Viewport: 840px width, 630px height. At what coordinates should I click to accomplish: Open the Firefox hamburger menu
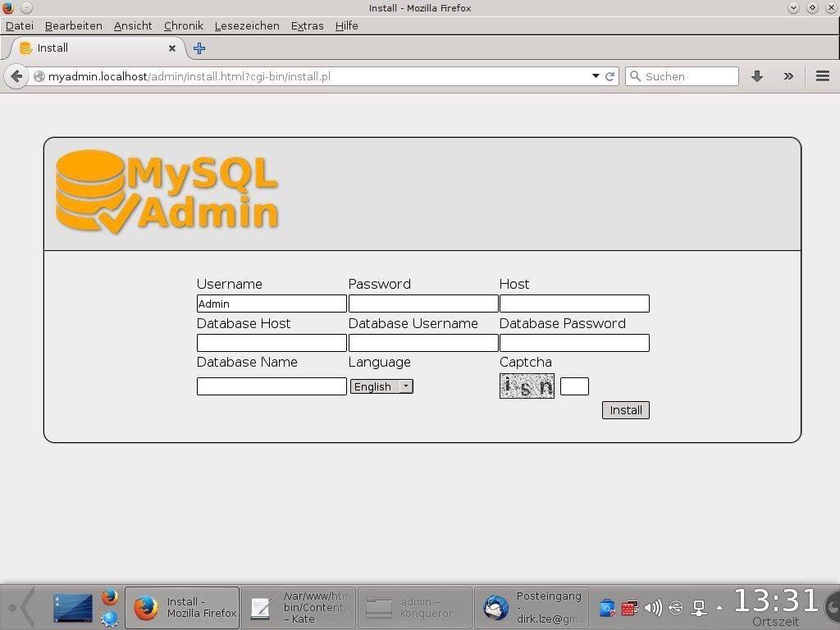822,76
